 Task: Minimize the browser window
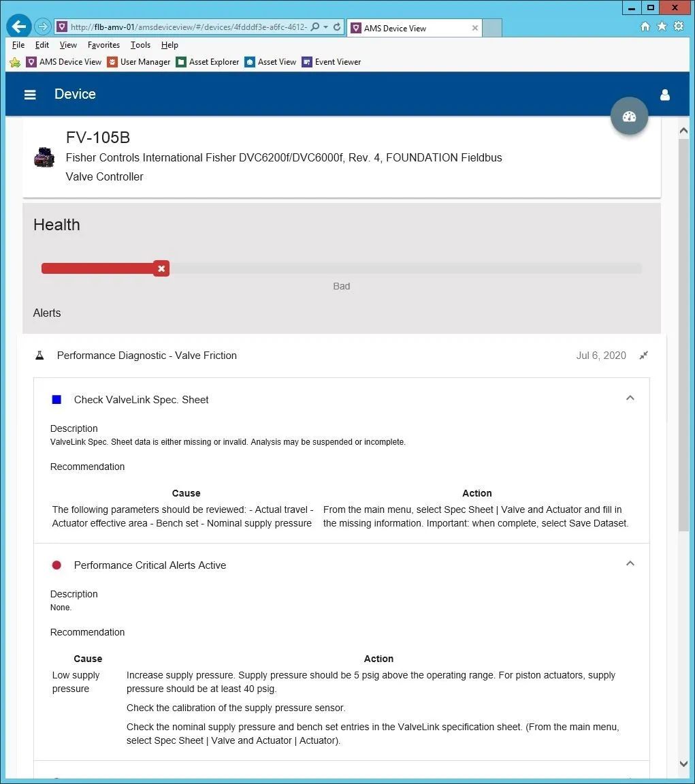click(x=632, y=7)
